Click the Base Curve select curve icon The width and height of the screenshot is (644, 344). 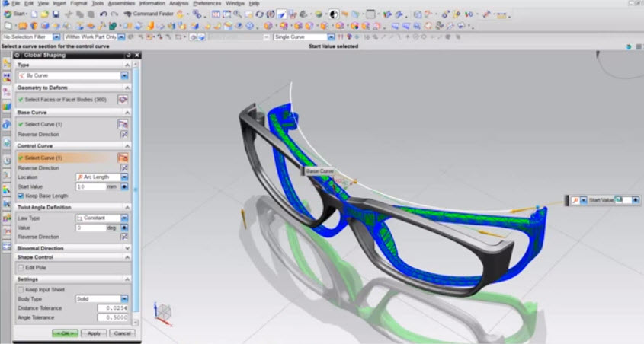pyautogui.click(x=123, y=124)
